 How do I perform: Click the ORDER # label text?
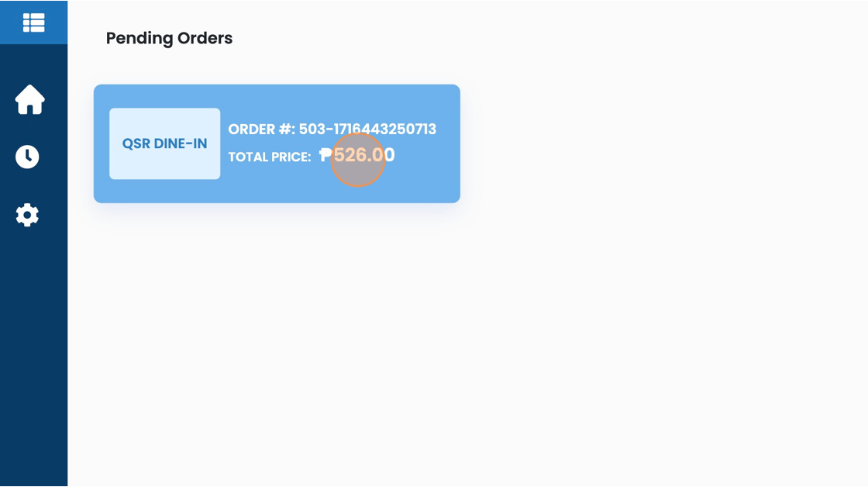point(262,129)
